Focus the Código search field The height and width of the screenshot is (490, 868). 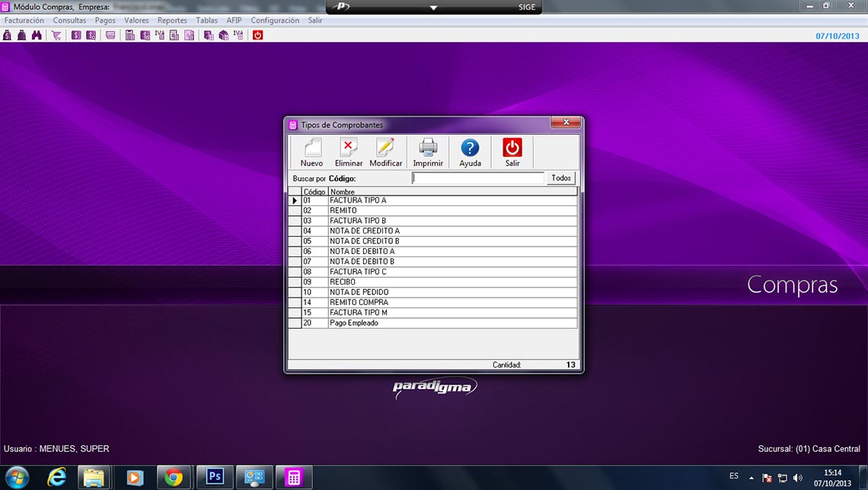coord(478,178)
